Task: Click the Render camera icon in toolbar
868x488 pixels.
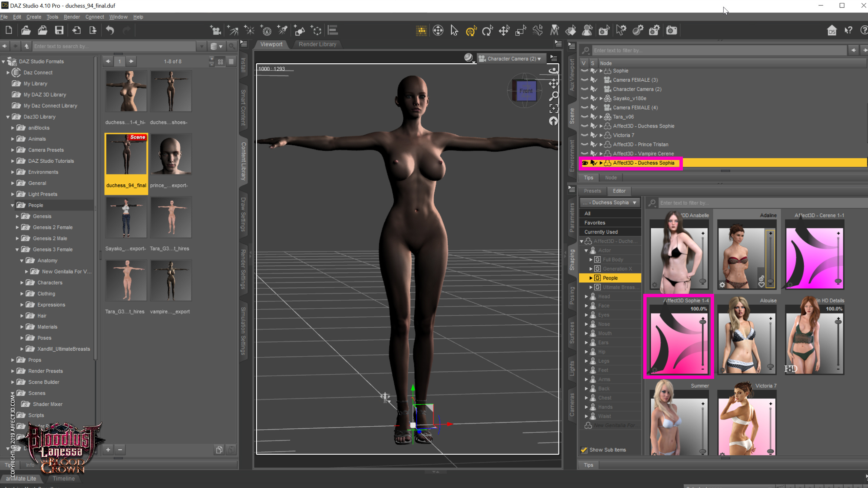Action: tap(671, 30)
